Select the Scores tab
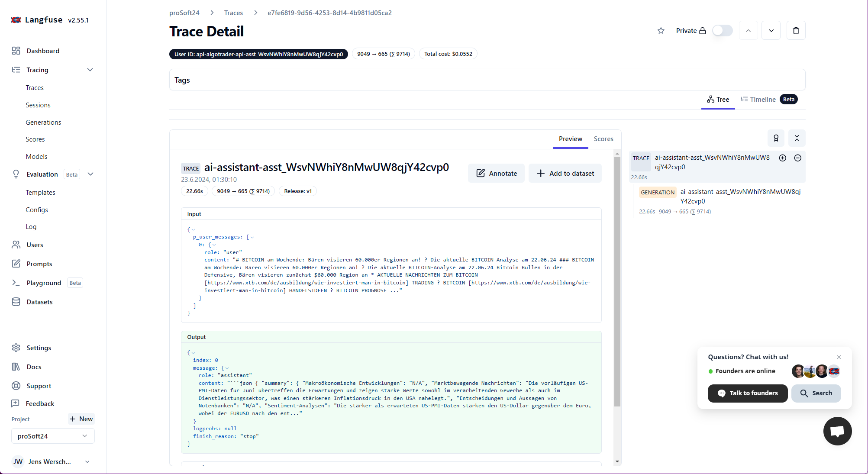The width and height of the screenshot is (868, 474). 603,139
